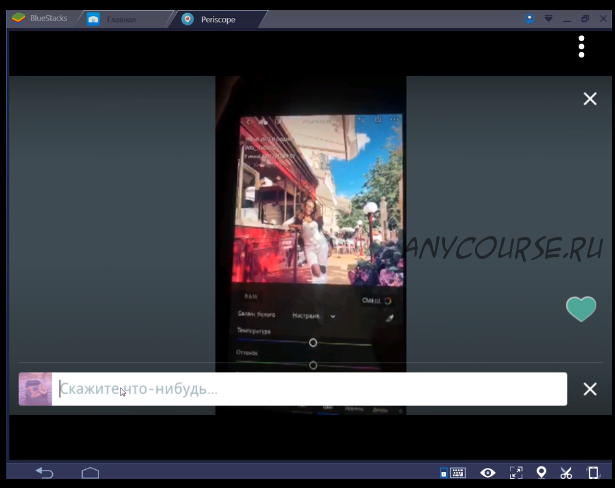Click the user avatar beside comment field

tap(35, 389)
